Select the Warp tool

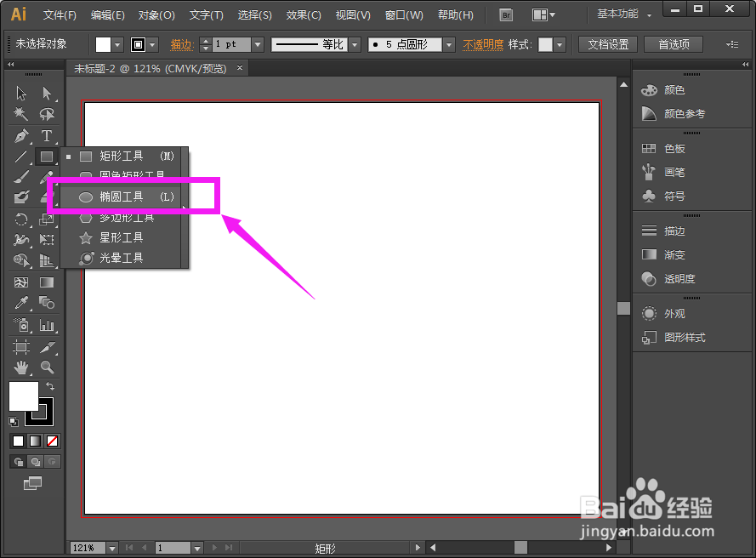[x=20, y=240]
